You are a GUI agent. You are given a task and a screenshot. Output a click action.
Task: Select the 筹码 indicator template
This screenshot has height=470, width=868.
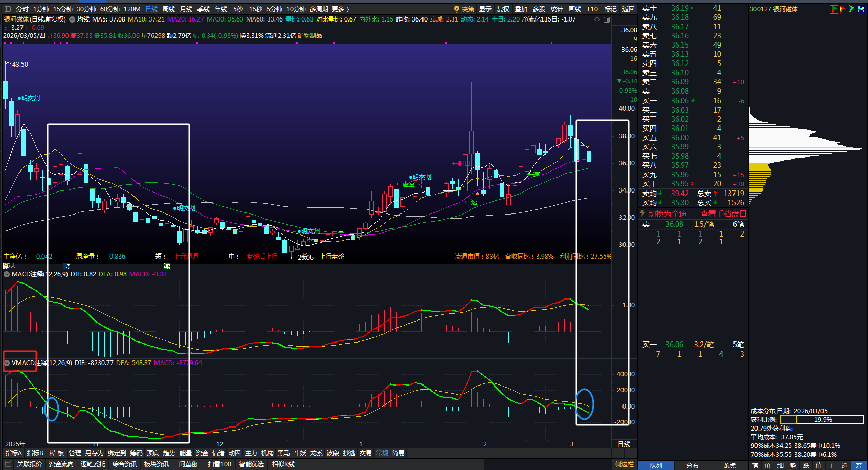point(137,453)
